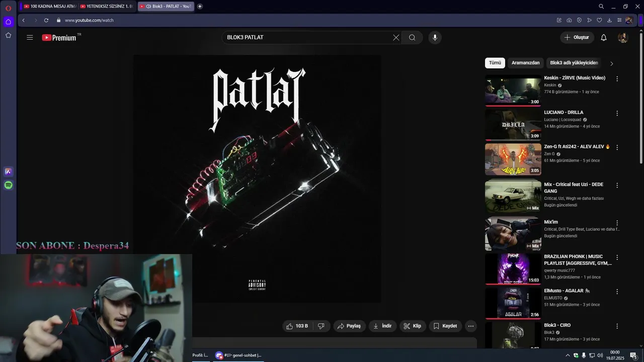Click the heart bookmark icon in toolbar
644x362 pixels.
coord(599,20)
